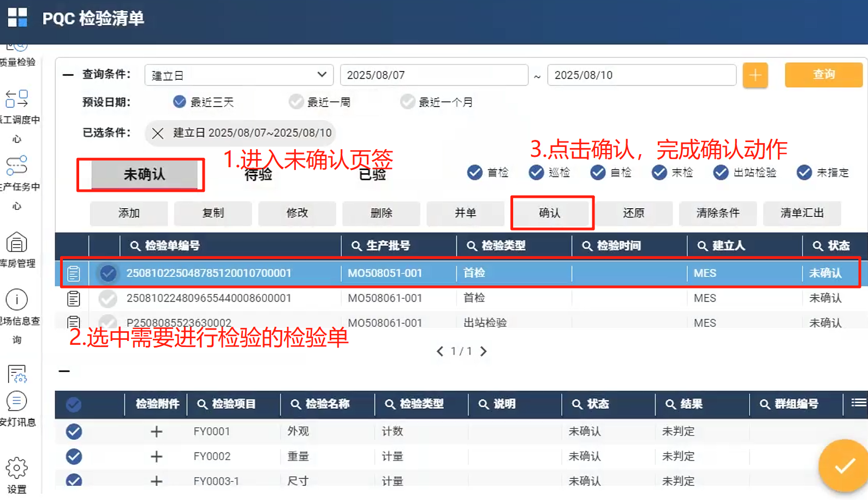Click 添加 button

click(129, 213)
